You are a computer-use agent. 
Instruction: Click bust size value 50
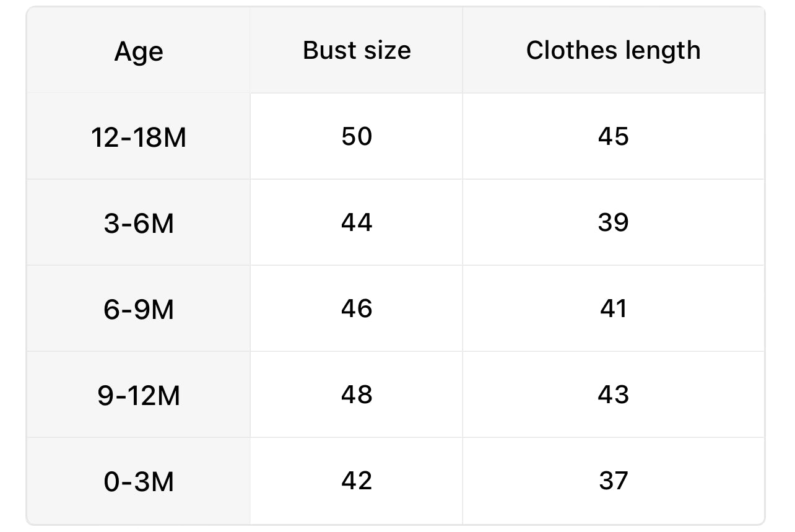coord(357,136)
